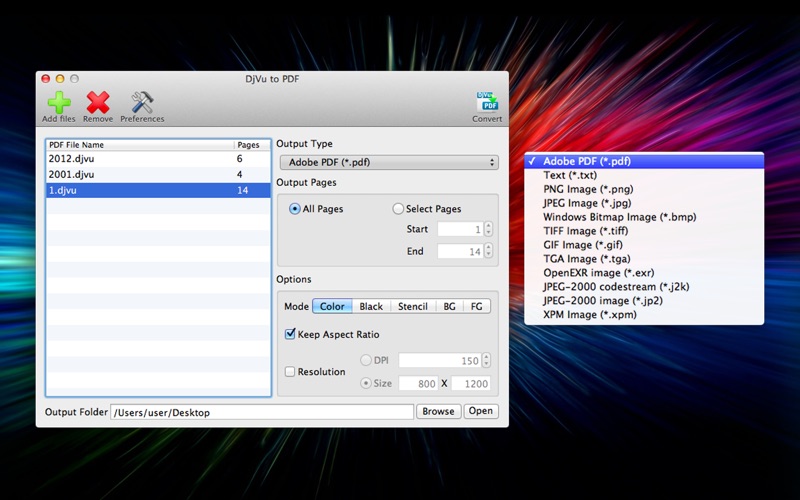Click the End page number field

point(460,251)
